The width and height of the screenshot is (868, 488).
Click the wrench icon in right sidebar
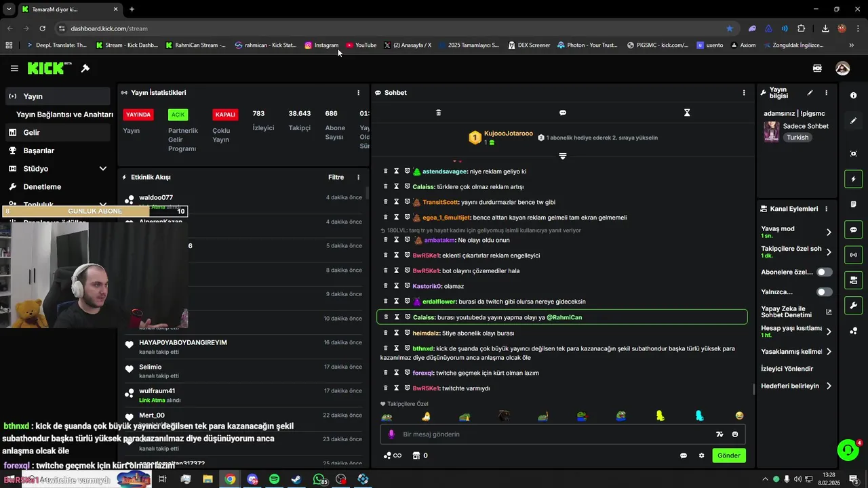tap(854, 306)
